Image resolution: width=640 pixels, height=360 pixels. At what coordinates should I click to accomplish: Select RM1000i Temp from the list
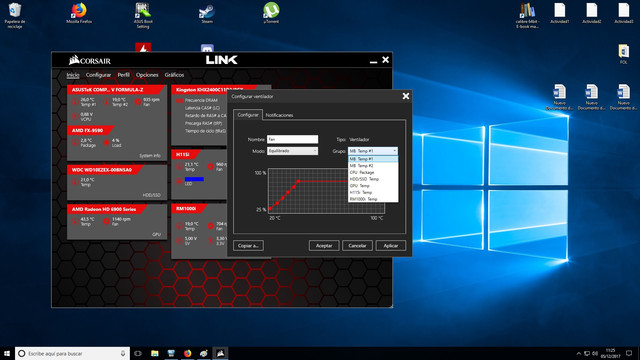pos(373,199)
